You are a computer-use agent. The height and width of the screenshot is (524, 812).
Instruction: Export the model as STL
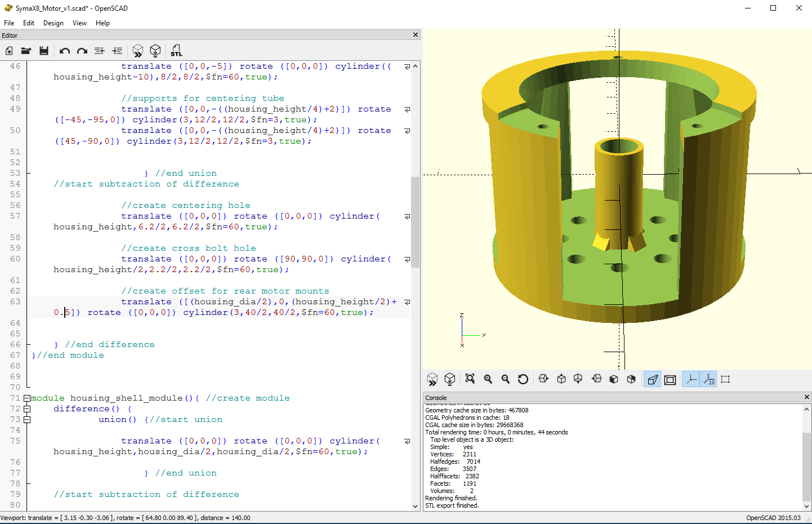pyautogui.click(x=176, y=51)
